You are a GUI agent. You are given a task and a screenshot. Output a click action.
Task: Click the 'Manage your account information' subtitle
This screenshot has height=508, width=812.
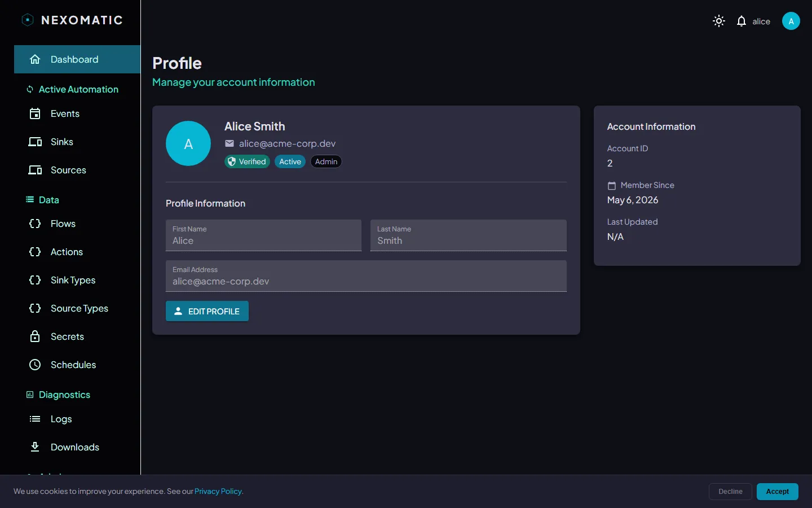(233, 82)
